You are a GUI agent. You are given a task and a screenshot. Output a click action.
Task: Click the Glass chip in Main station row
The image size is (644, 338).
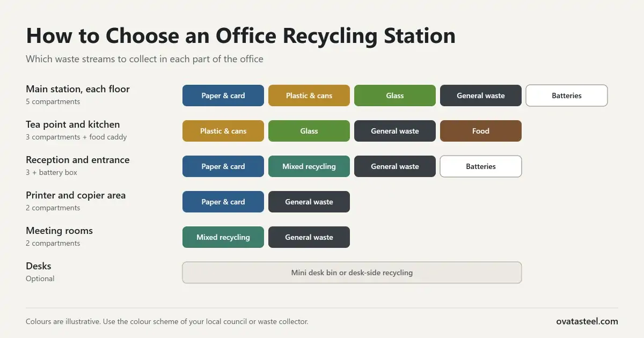tap(395, 95)
